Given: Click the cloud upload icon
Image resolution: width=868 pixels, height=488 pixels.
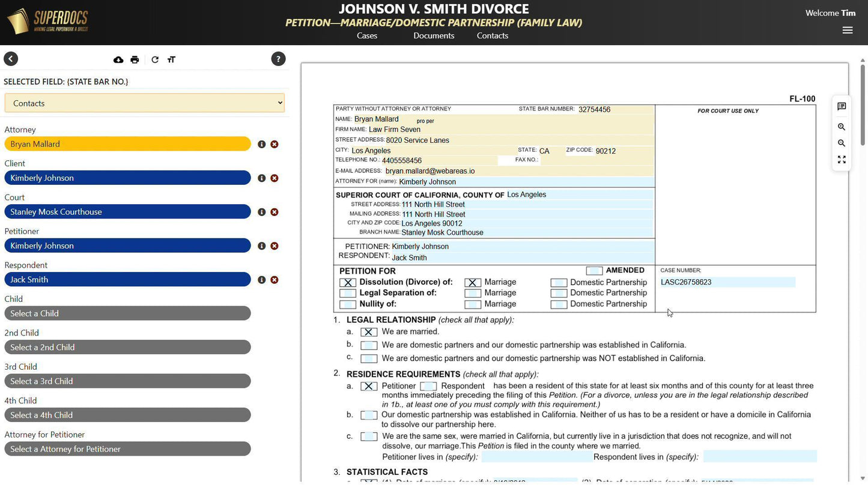Looking at the screenshot, I should (x=118, y=59).
